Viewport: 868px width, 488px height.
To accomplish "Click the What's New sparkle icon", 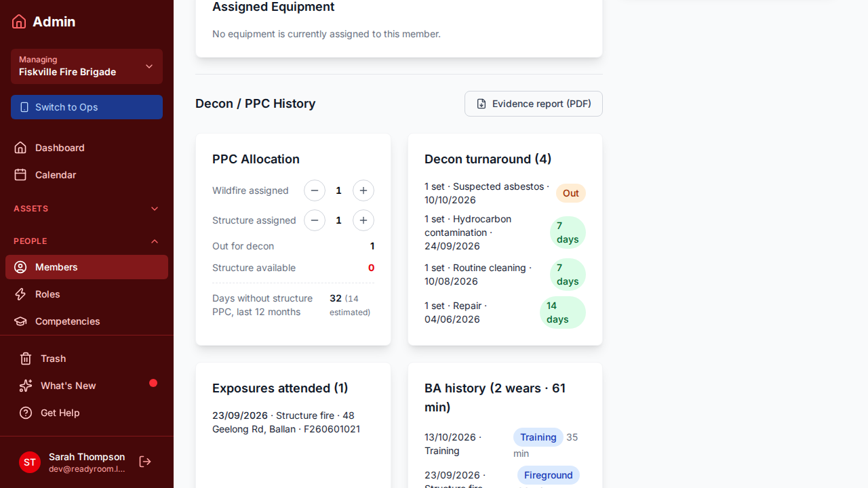I will point(26,386).
